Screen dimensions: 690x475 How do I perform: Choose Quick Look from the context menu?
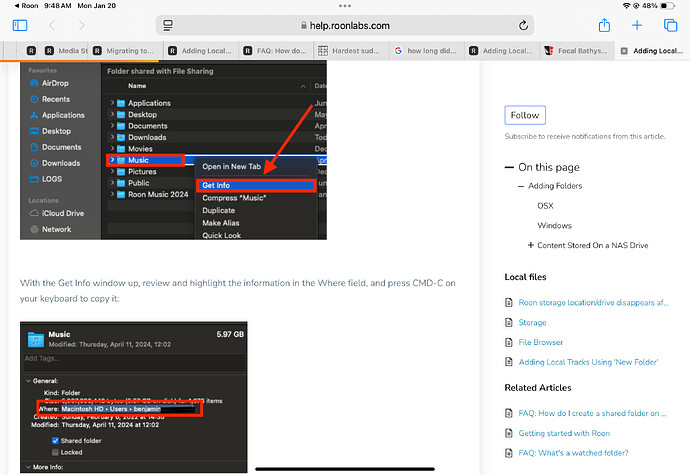pyautogui.click(x=221, y=236)
